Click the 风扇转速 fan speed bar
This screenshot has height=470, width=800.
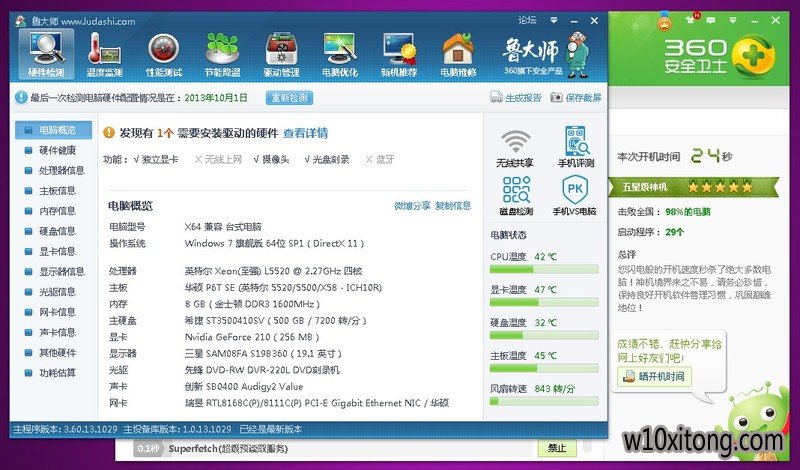(544, 401)
